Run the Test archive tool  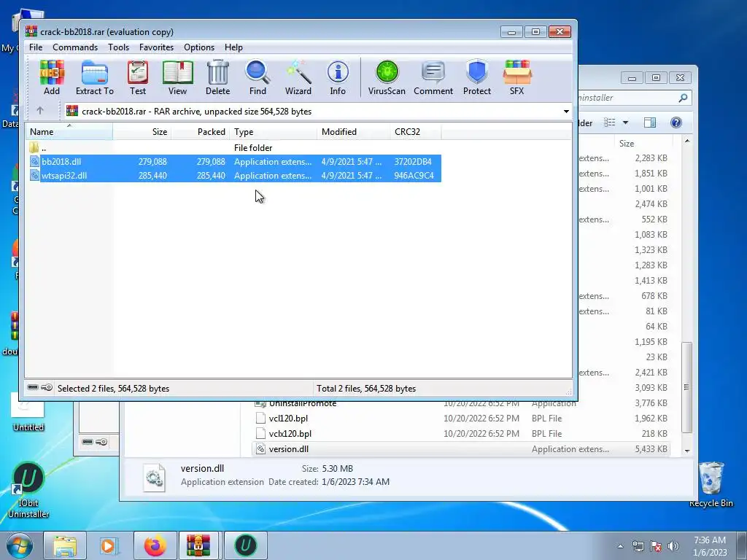(138, 78)
